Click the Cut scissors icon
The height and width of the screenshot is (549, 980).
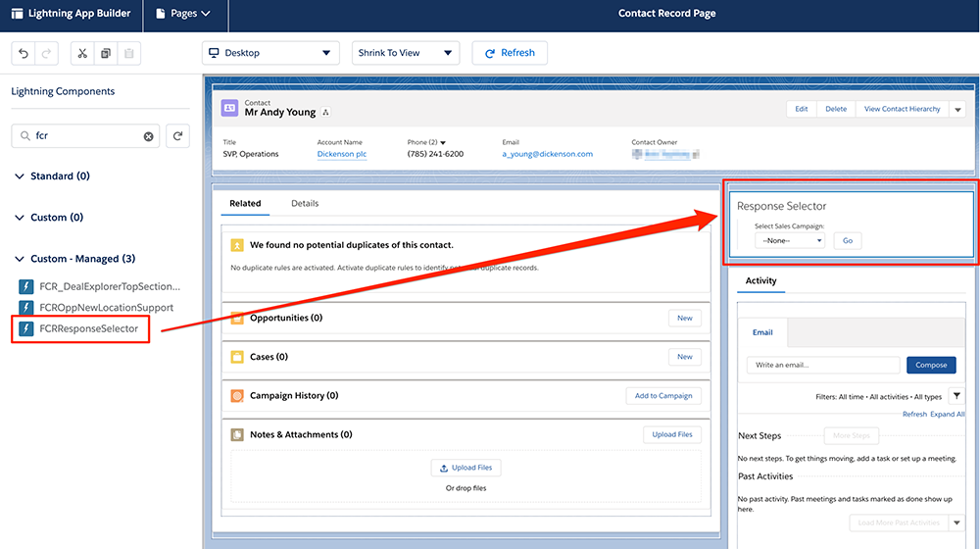click(82, 53)
